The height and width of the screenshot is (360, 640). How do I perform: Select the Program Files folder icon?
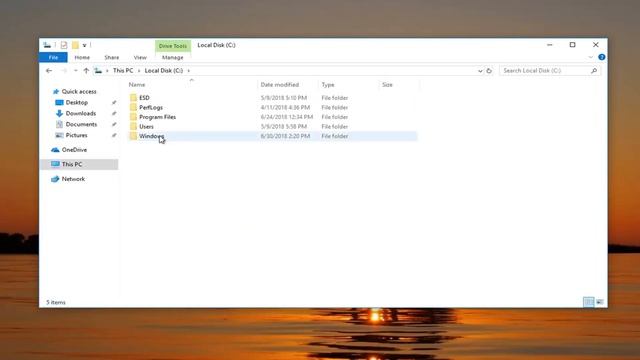(x=133, y=117)
